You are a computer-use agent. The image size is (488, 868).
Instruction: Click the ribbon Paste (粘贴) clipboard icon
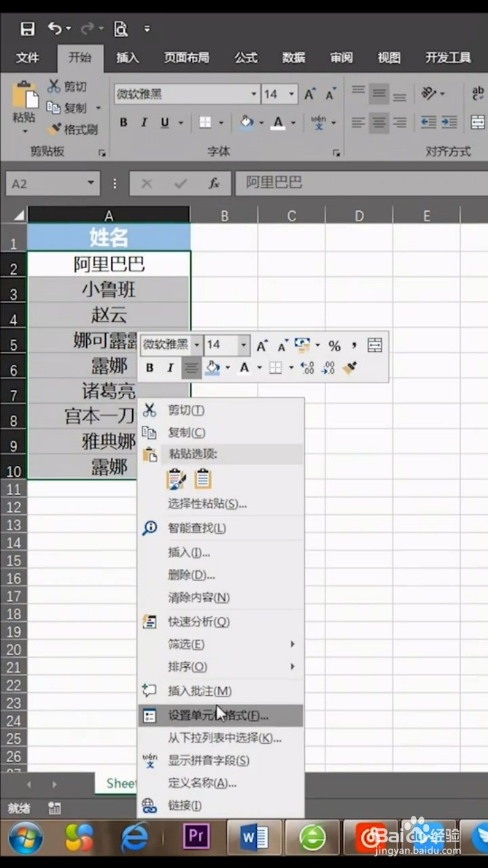coord(25,96)
